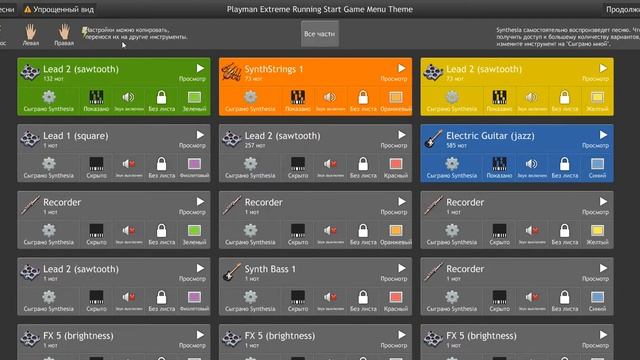640x360 pixels.
Task: Mute sound on SynthStrings 1 track
Action: pos(330,97)
